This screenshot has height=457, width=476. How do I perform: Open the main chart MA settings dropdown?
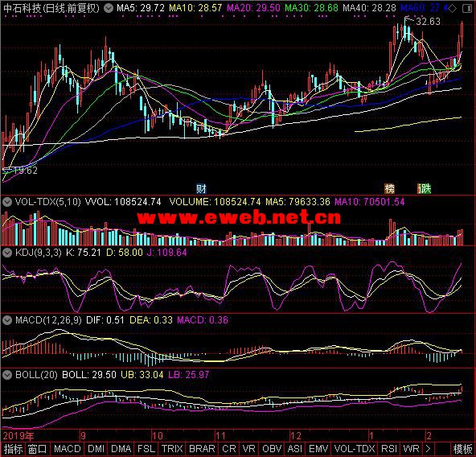pos(109,8)
